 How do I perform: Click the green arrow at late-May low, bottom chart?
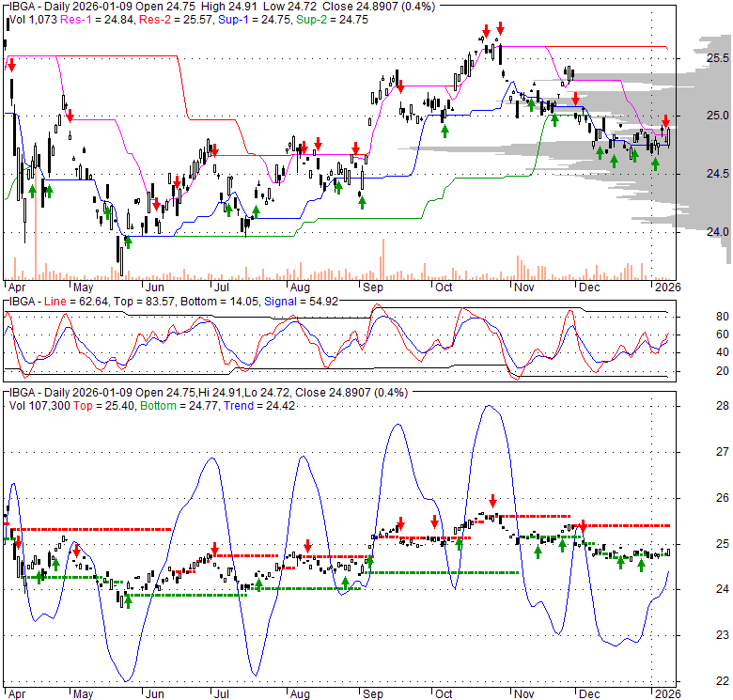pyautogui.click(x=128, y=599)
